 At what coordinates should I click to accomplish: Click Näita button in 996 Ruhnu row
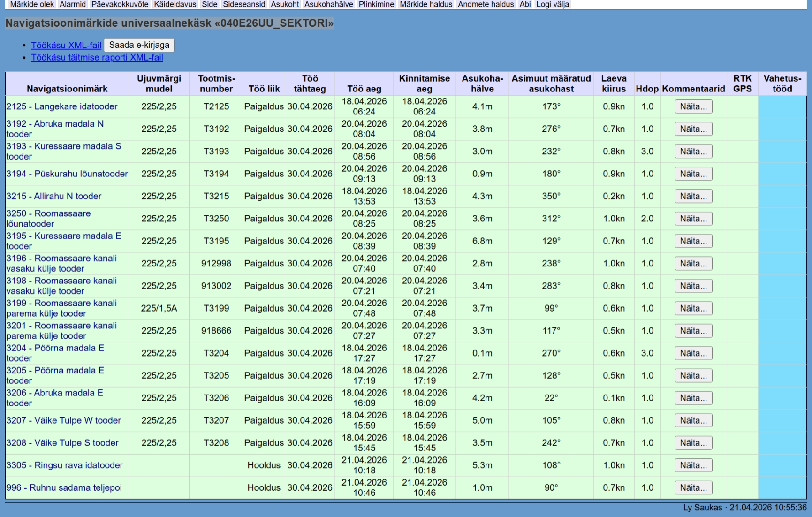(693, 488)
